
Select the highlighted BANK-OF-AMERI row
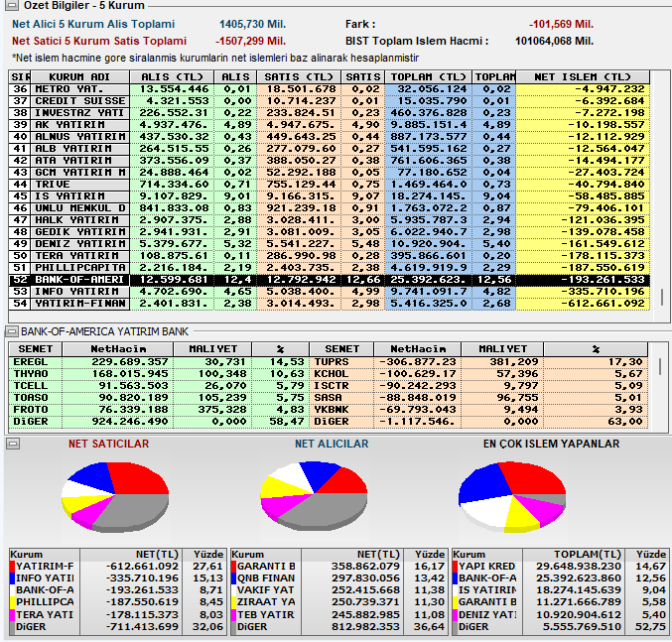(x=330, y=280)
